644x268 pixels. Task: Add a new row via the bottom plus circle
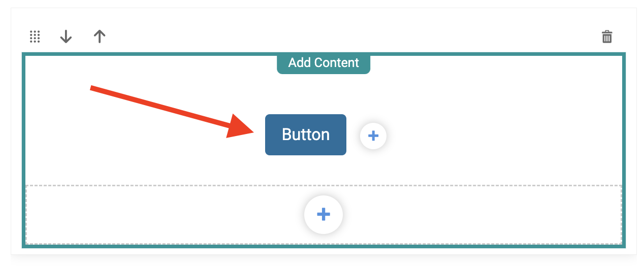point(324,214)
